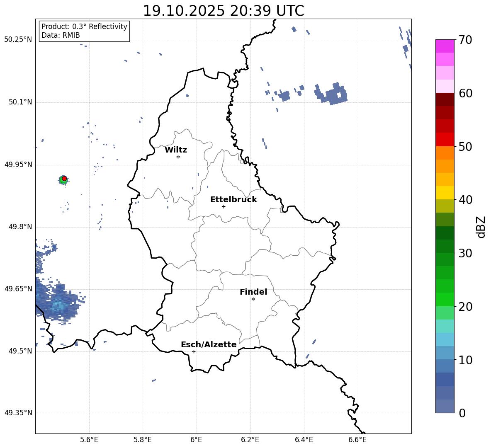Click the 5.8°E longitude label
This screenshot has height=448, width=491.
click(143, 440)
